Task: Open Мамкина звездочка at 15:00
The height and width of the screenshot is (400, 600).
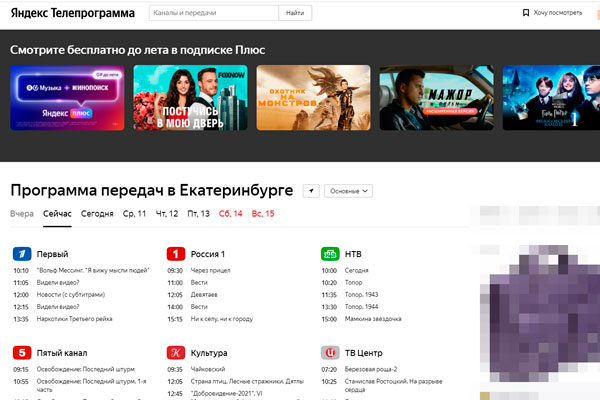Action: click(373, 319)
